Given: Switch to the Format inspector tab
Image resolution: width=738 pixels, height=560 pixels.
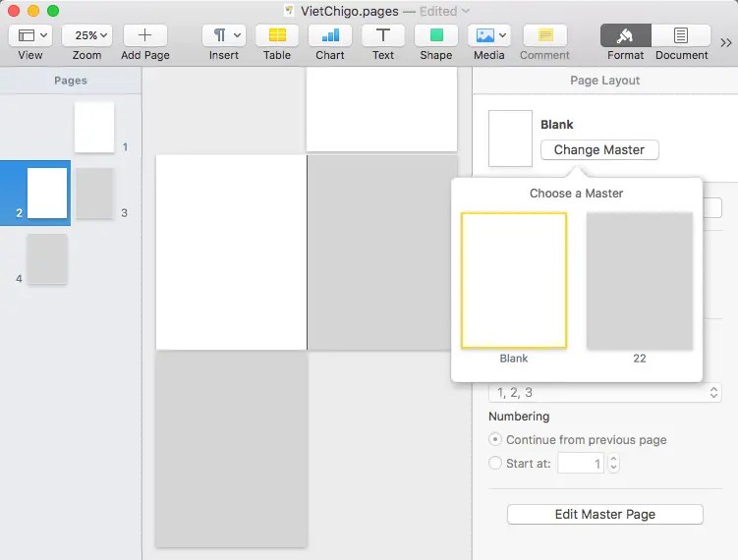Looking at the screenshot, I should [626, 35].
